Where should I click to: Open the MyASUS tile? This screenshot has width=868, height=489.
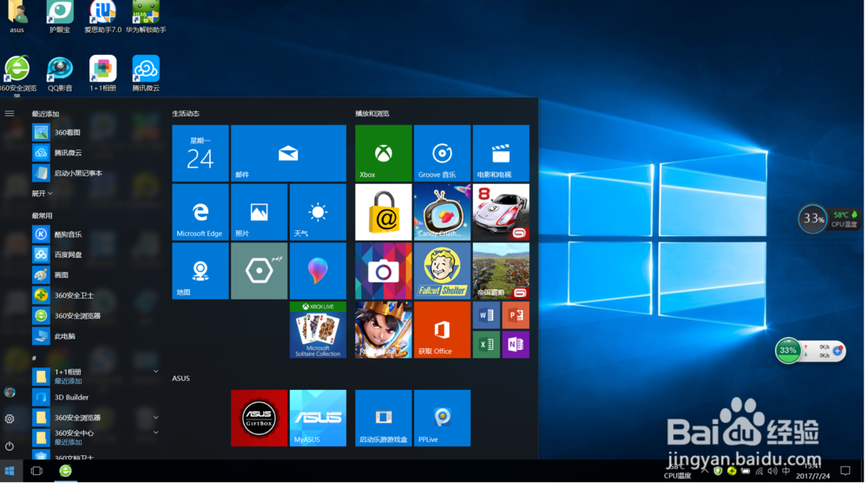319,420
